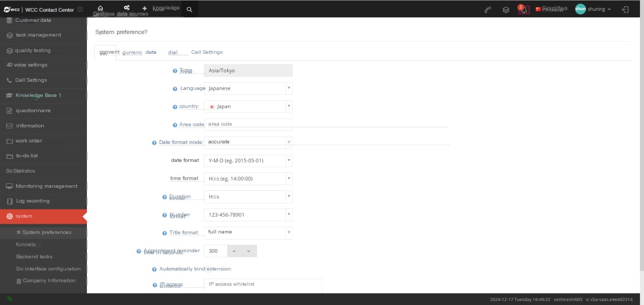Screen dimensions: 644x305
Task: Switch to the currency tab
Action: (x=132, y=52)
